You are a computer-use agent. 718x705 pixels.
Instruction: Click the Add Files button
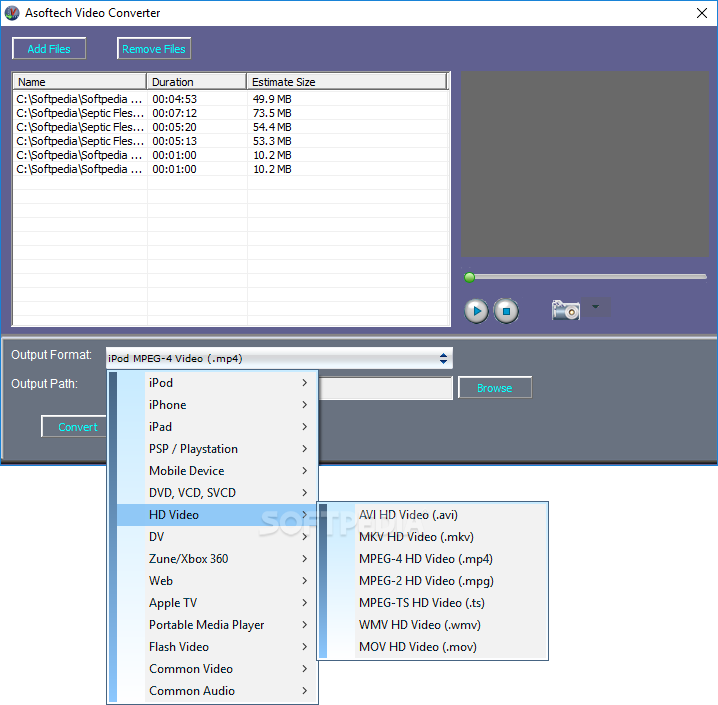[49, 49]
